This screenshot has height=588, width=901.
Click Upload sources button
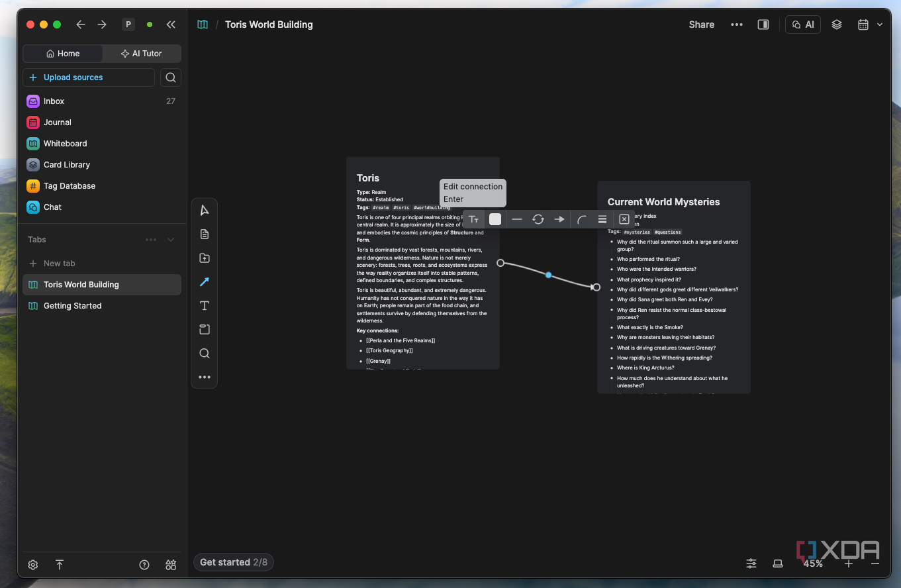[89, 77]
